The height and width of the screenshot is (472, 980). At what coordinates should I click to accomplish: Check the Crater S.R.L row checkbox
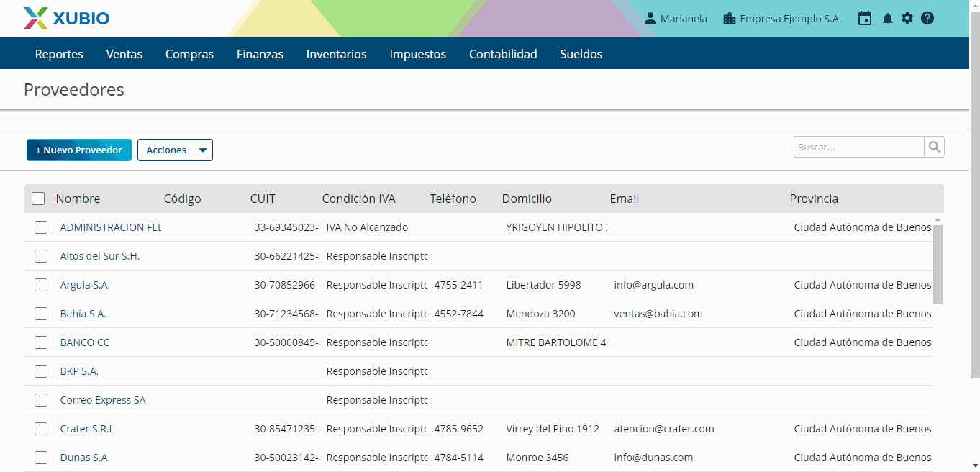tap(41, 429)
